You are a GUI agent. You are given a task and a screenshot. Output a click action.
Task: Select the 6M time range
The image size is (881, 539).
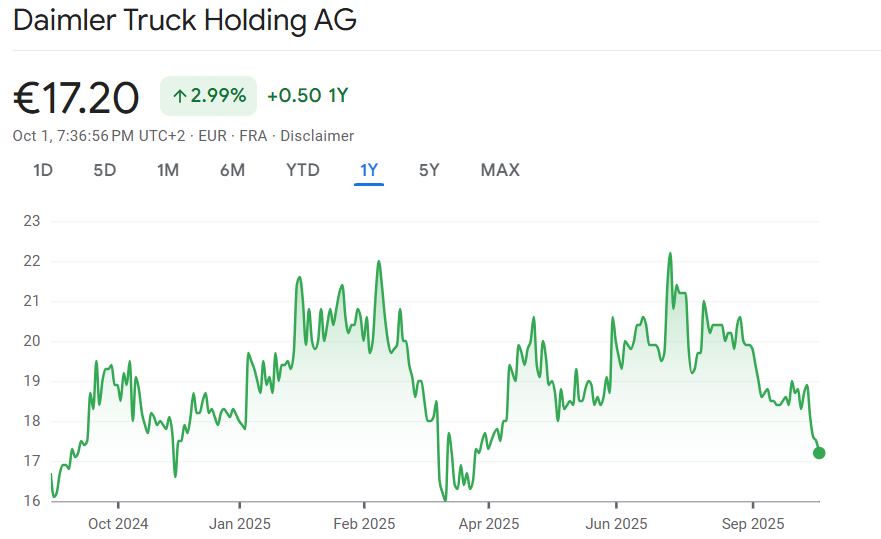point(232,170)
